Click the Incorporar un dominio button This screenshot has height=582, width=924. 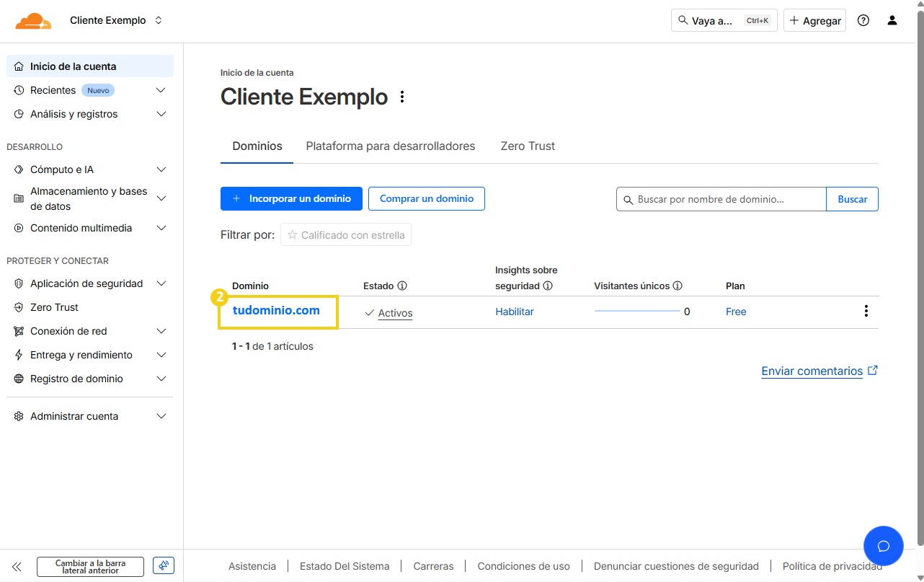tap(291, 198)
